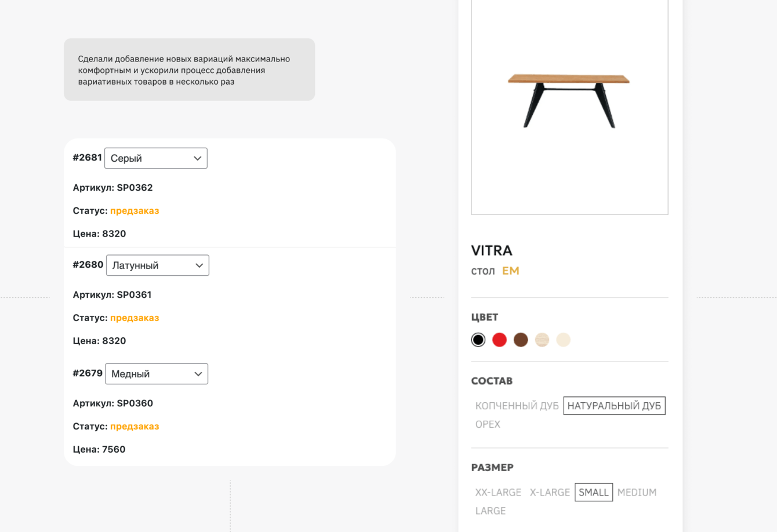Image resolution: width=777 pixels, height=532 pixels.
Task: Pick the LARGE size option
Action: point(491,511)
